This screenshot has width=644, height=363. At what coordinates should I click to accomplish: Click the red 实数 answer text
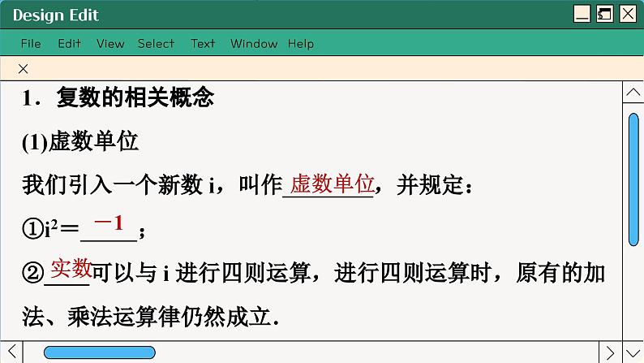(71, 266)
